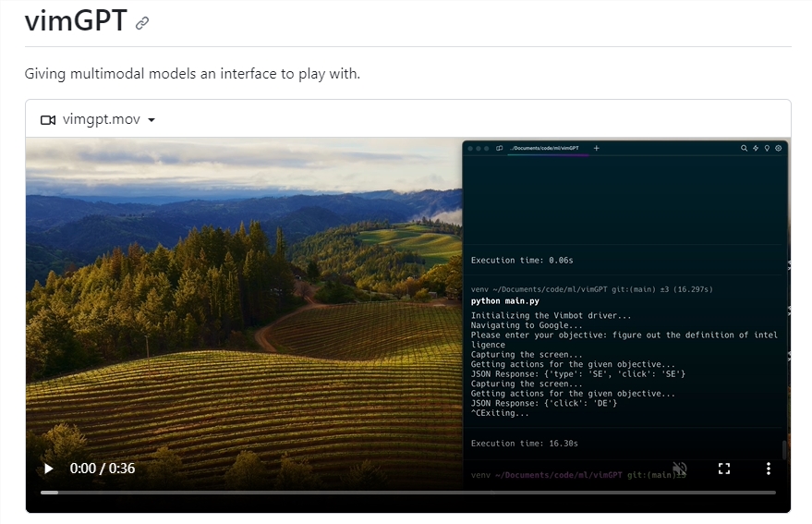Play the vimgpt.mov video
Screen dimensions: 812x524
click(x=49, y=469)
